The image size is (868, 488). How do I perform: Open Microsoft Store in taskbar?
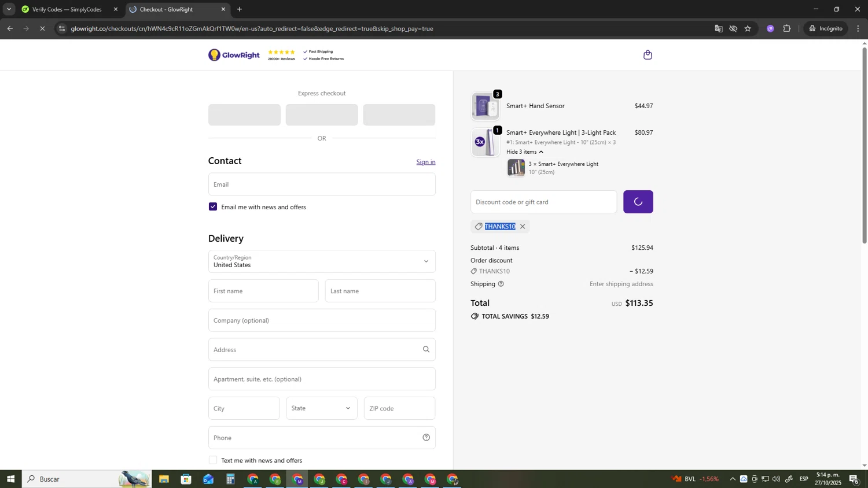tap(186, 479)
